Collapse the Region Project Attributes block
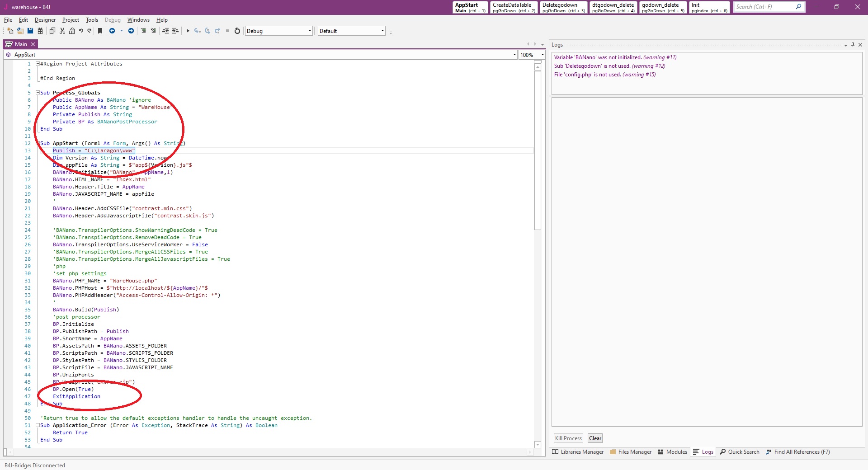Screen dimensions: 868x470 [38, 64]
